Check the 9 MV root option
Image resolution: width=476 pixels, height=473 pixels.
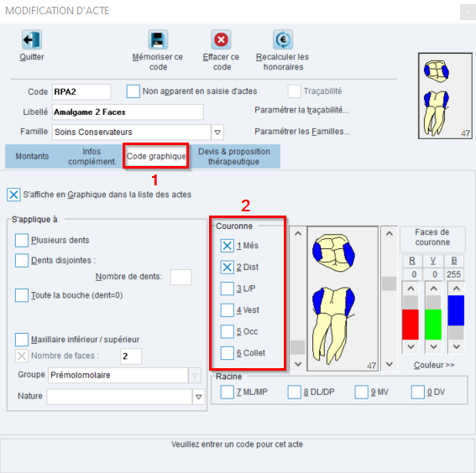point(362,392)
